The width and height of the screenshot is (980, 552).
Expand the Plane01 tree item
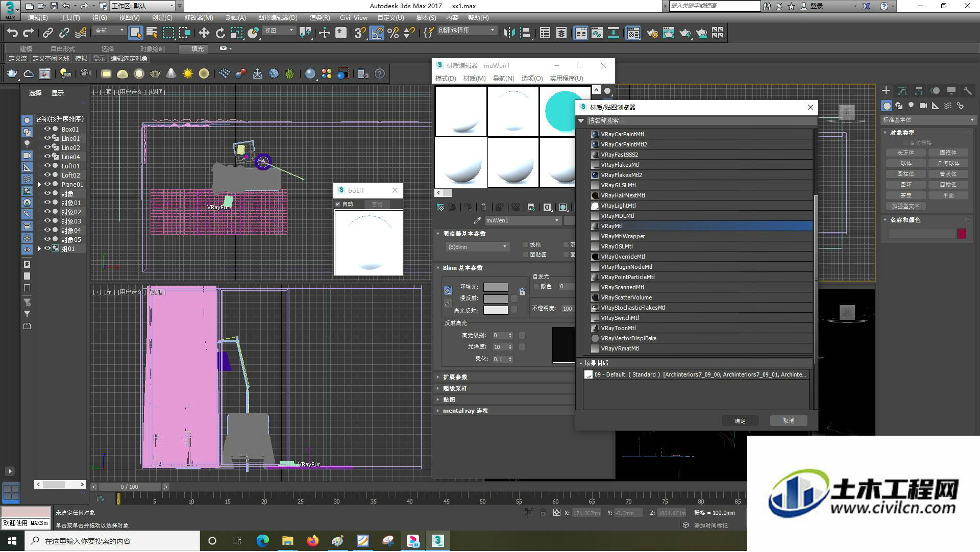click(39, 184)
